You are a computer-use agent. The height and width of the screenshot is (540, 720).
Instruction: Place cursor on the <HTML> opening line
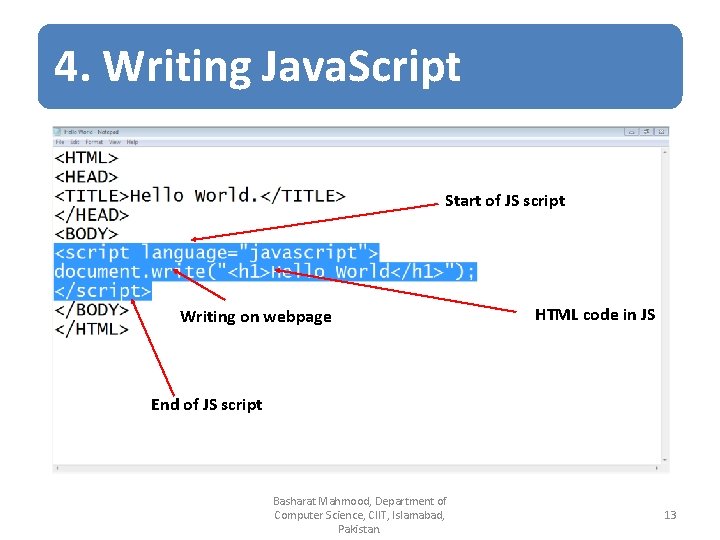click(x=86, y=158)
